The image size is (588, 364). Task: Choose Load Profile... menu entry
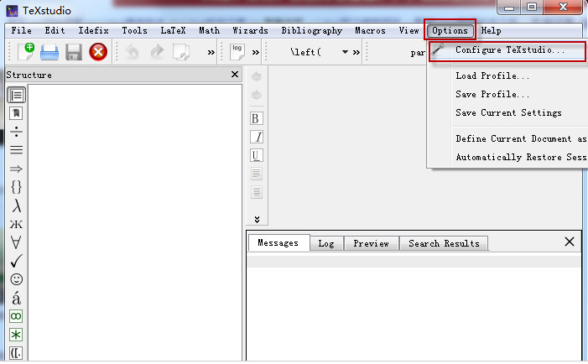pos(507,75)
